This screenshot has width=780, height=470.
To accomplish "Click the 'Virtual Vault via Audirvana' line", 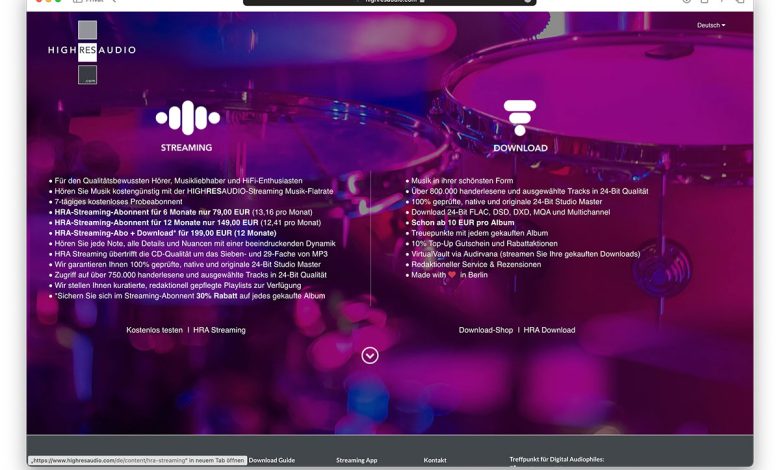I will (525, 254).
